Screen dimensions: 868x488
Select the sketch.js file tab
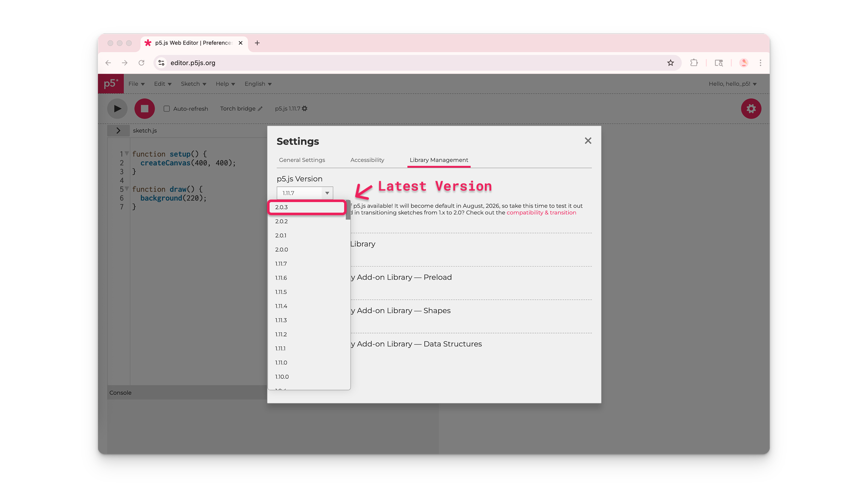click(x=145, y=130)
